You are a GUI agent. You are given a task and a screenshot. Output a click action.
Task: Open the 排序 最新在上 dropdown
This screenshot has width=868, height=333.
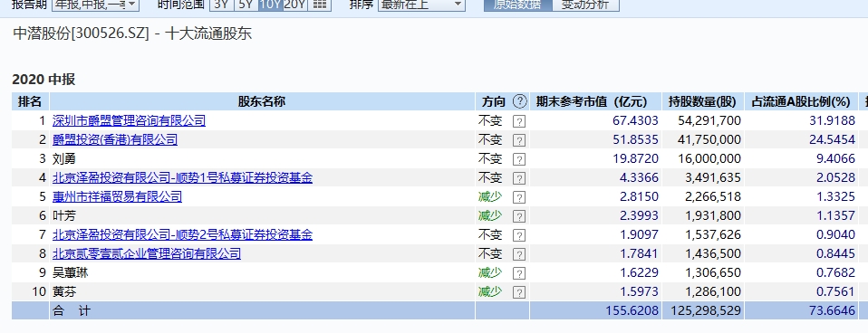point(421,5)
